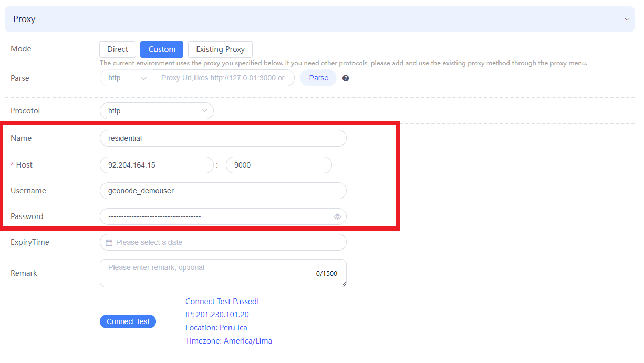Viewport: 644px width, 363px height.
Task: Switch proxy mode to Direct
Action: (118, 49)
